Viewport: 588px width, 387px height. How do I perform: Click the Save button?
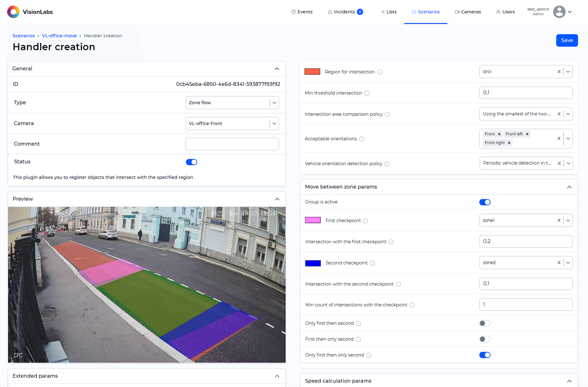coord(567,40)
